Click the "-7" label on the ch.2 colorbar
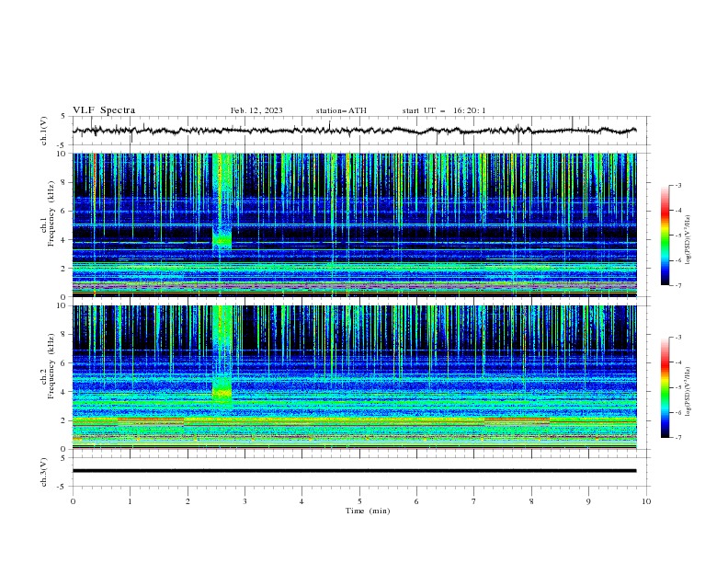 [x=677, y=437]
